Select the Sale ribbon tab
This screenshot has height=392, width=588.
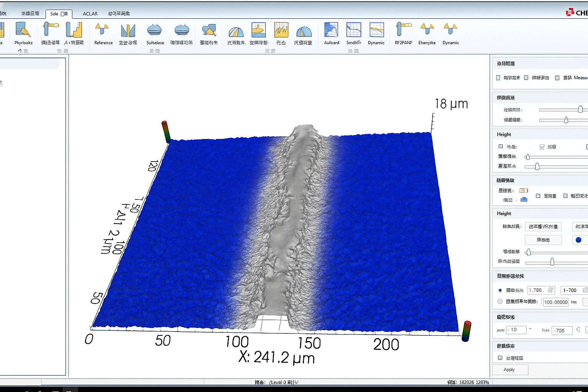[x=59, y=14]
